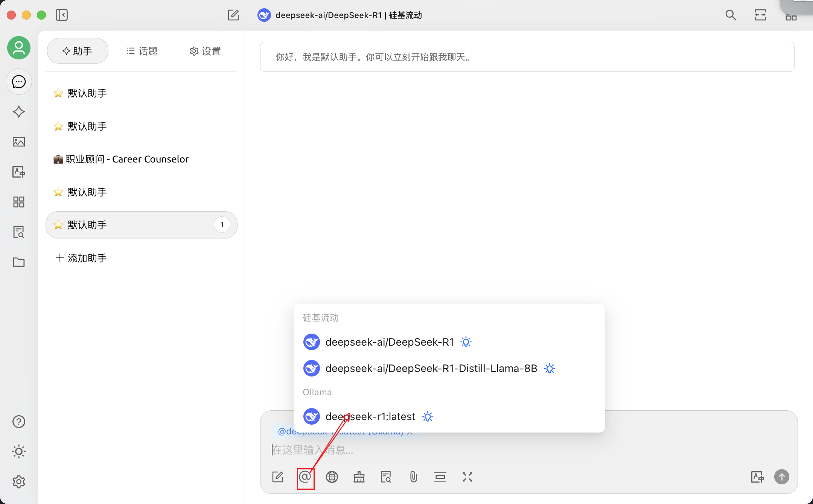Viewport: 813px width, 504px height.
Task: Open the files folder in sidebar
Action: [x=19, y=262]
